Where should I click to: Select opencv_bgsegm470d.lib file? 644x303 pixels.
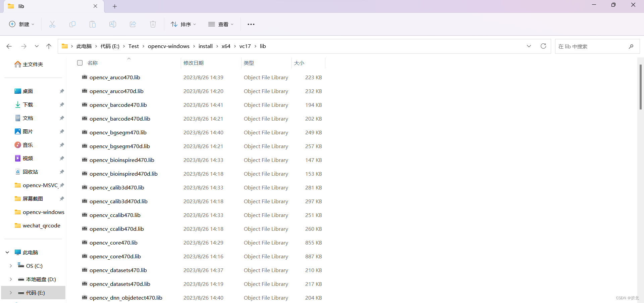click(x=120, y=146)
